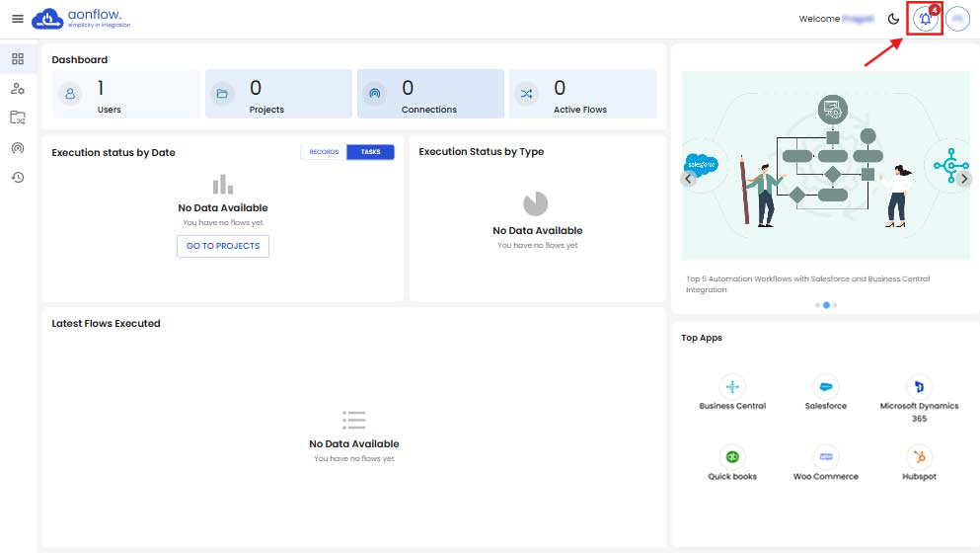This screenshot has height=553, width=980.
Task: Open Dashboard grid icon in sidebar
Action: pos(18,59)
